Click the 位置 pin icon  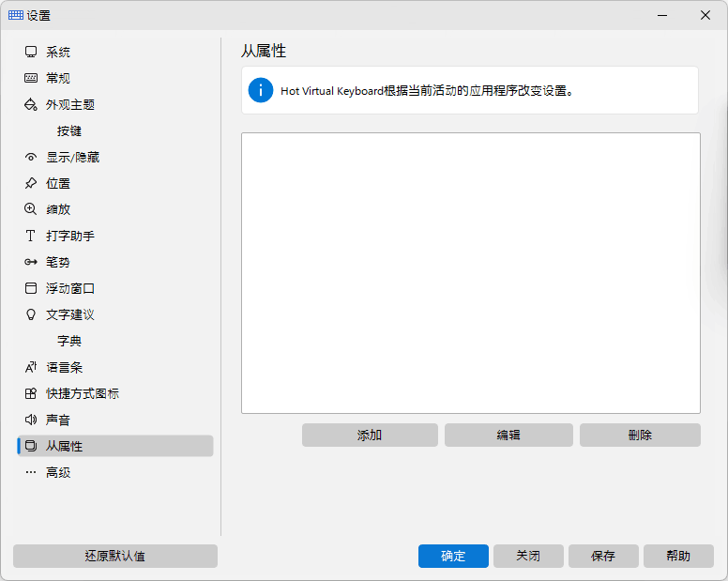click(31, 183)
